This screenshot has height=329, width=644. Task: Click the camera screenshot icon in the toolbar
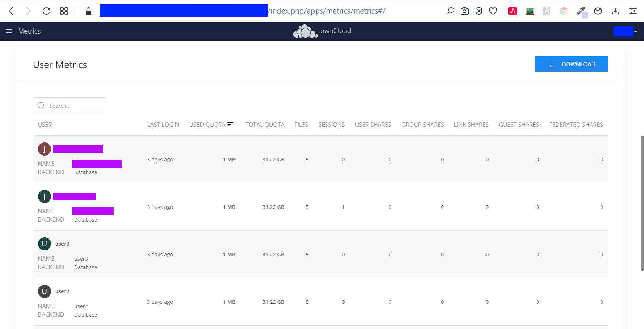[x=464, y=11]
